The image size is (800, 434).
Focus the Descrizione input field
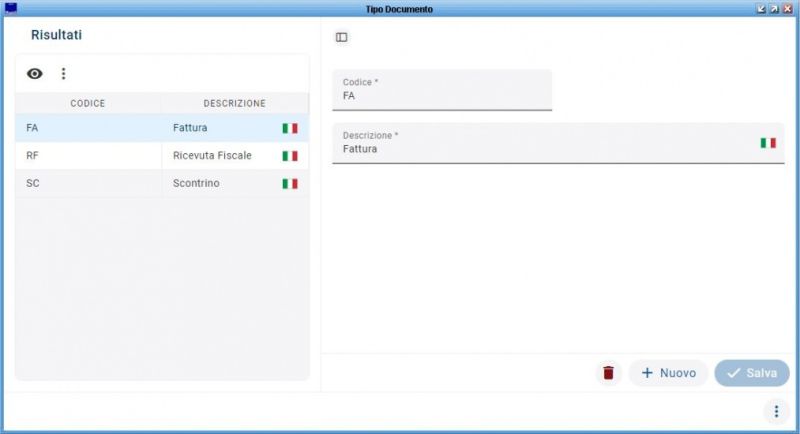[x=558, y=143]
